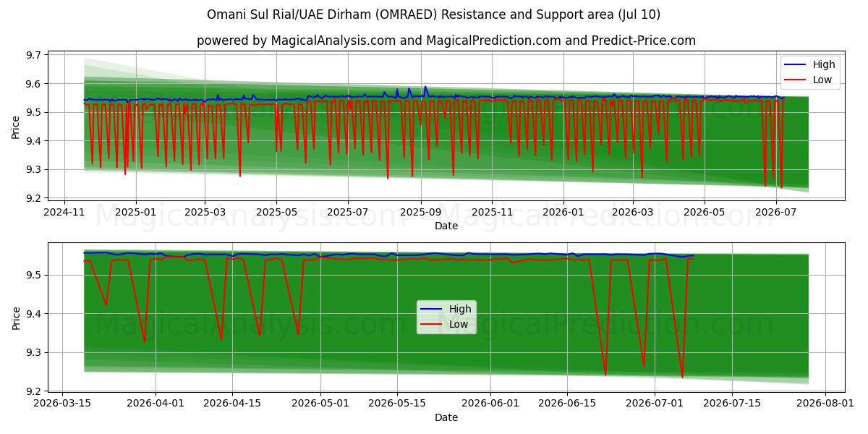
Task: Click the lower chart 'Price' y-axis label
Action: pos(17,317)
